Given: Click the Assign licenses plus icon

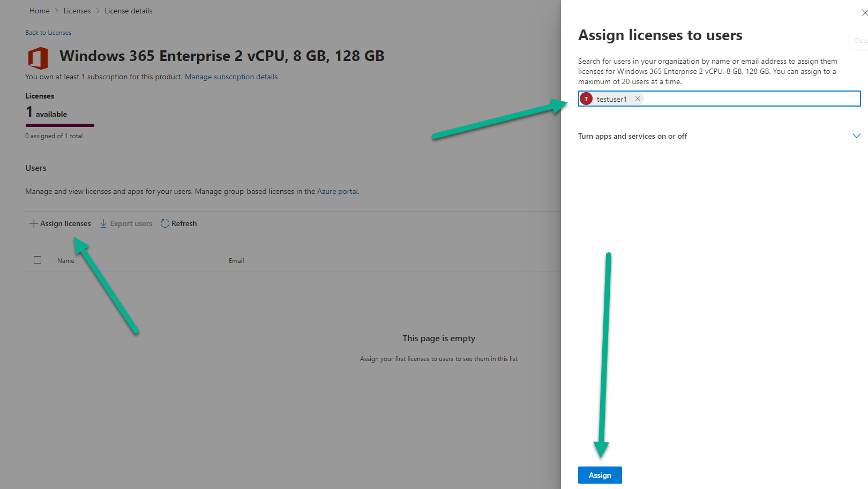Looking at the screenshot, I should (33, 223).
